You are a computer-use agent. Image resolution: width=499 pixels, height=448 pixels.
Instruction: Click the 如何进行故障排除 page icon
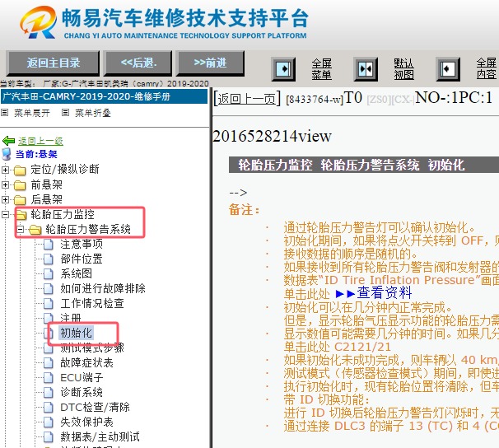click(x=49, y=288)
